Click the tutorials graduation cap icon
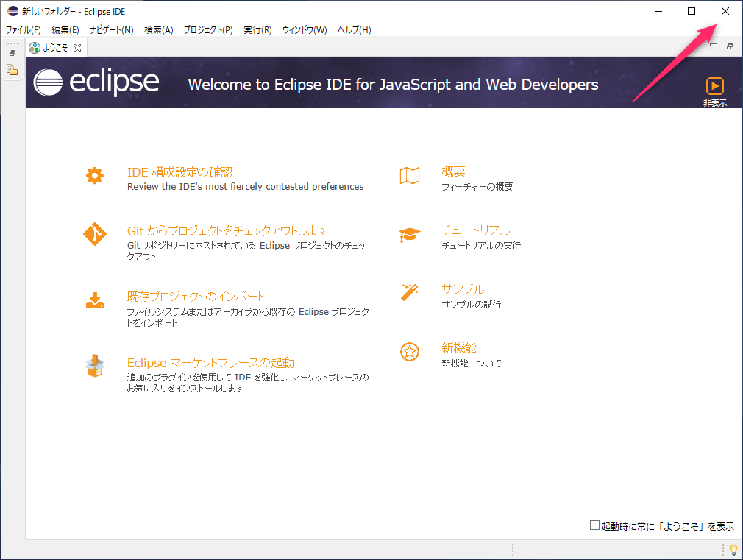Viewport: 743px width, 560px height. (410, 234)
